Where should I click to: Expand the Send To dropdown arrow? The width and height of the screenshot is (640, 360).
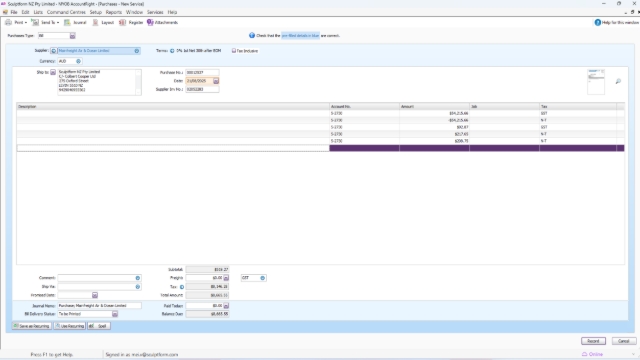[58, 22]
